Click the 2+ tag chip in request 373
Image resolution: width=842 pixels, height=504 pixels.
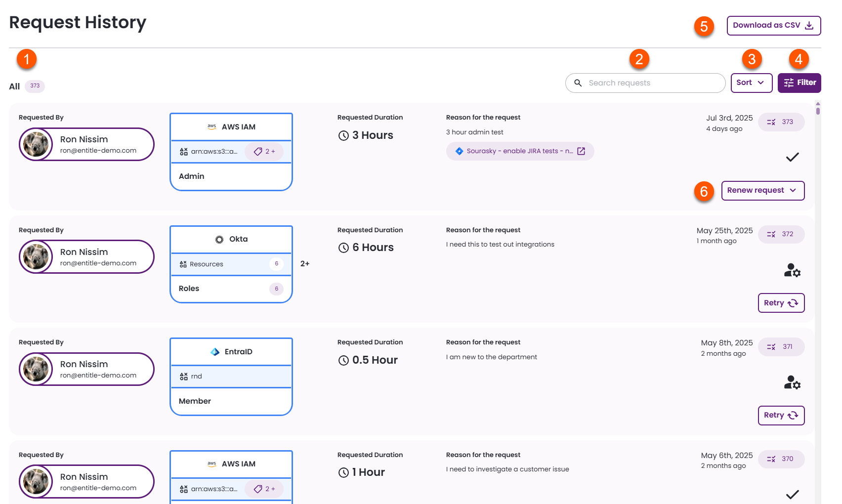pyautogui.click(x=264, y=152)
